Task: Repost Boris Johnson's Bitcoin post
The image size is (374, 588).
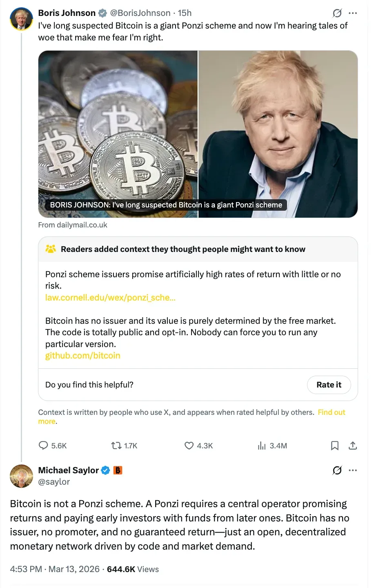Action: pyautogui.click(x=116, y=445)
